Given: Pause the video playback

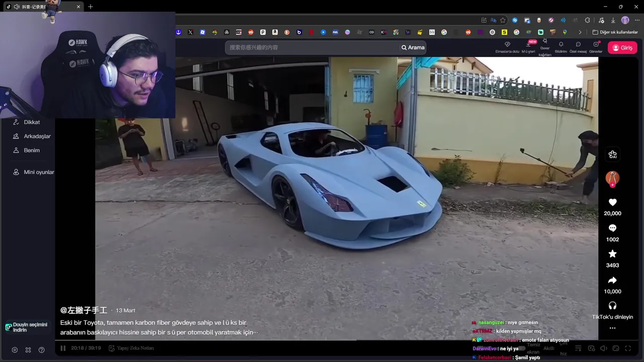Looking at the screenshot, I should pyautogui.click(x=63, y=348).
